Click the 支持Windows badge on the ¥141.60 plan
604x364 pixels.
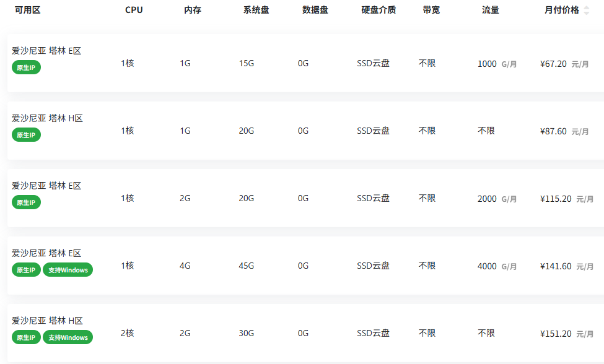[68, 270]
